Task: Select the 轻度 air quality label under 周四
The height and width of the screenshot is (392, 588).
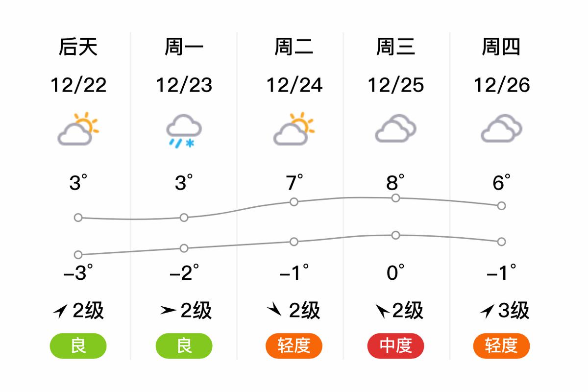Action: click(x=501, y=345)
